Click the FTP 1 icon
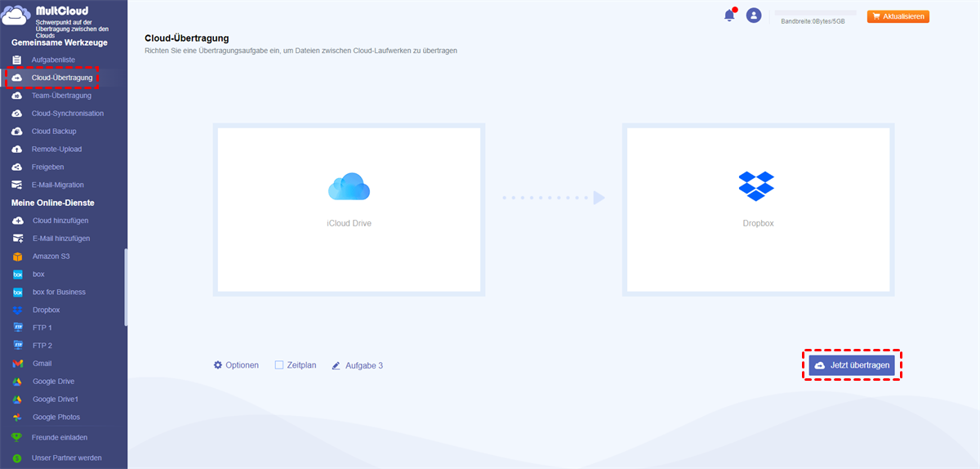The height and width of the screenshot is (469, 980). coord(17,328)
